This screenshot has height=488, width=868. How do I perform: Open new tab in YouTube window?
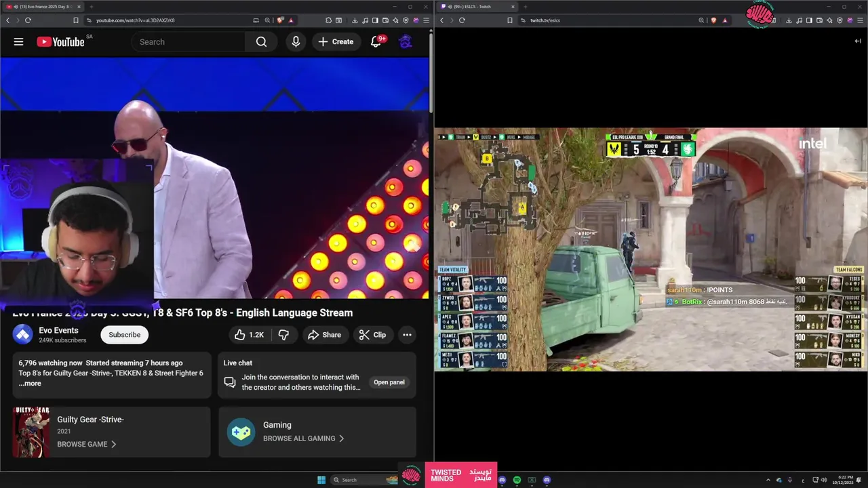[91, 7]
